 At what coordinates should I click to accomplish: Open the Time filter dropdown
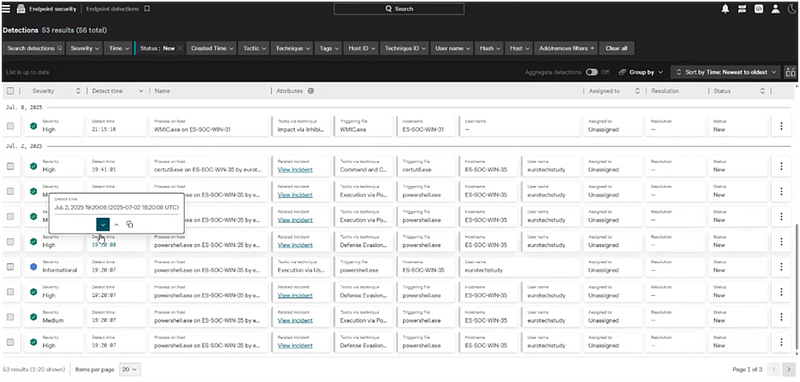tap(118, 48)
